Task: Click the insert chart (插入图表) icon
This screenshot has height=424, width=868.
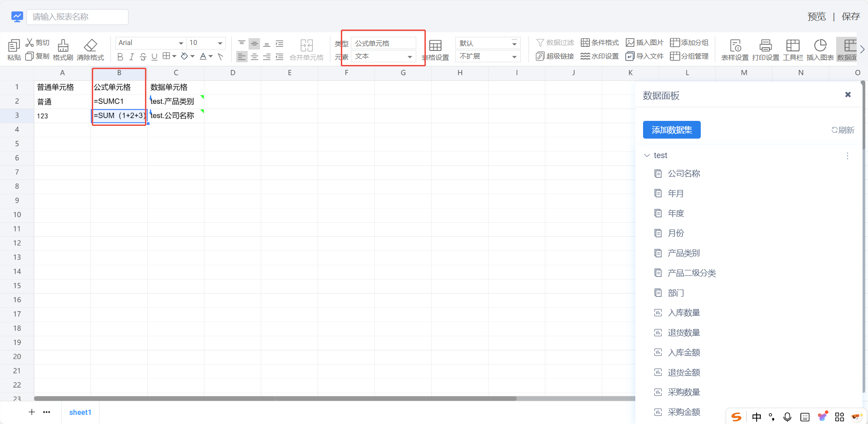Action: [820, 45]
